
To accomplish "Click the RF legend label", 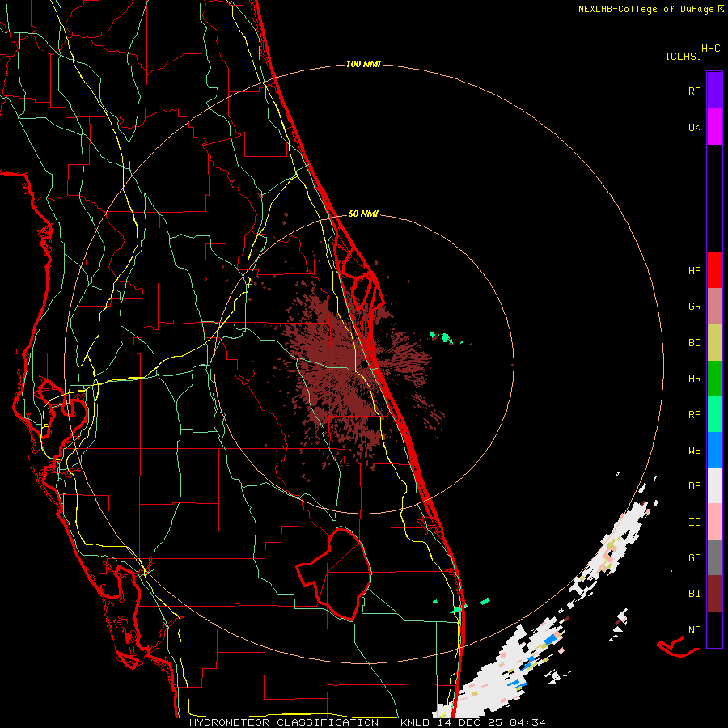I will point(694,91).
